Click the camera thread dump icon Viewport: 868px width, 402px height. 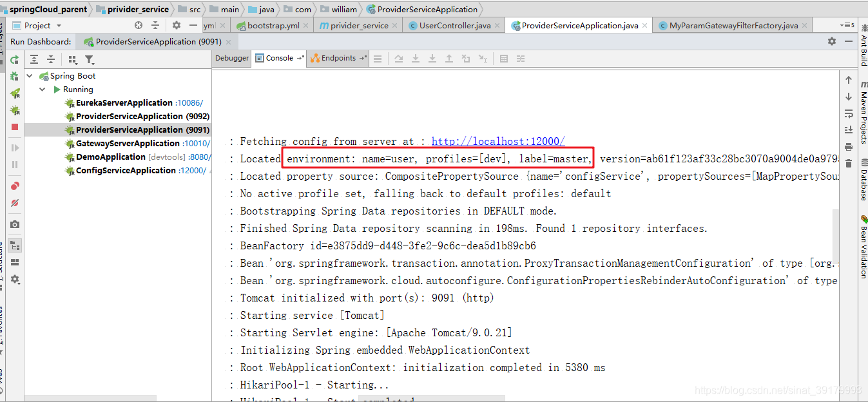click(15, 224)
